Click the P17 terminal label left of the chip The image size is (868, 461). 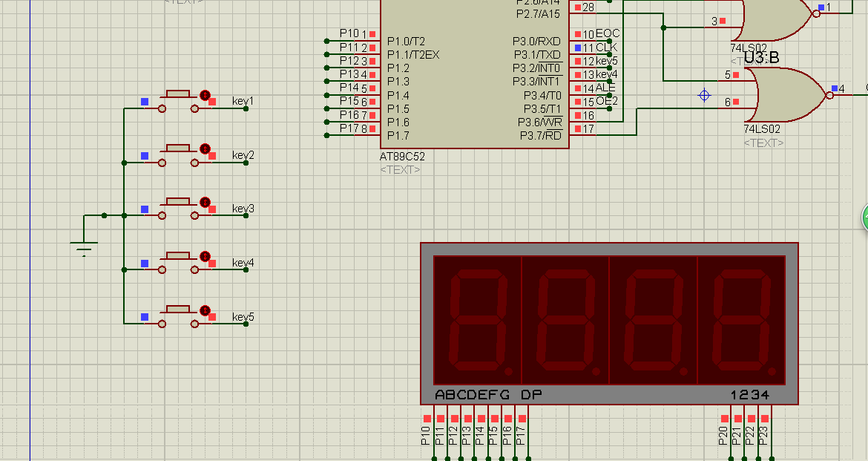[x=349, y=128]
